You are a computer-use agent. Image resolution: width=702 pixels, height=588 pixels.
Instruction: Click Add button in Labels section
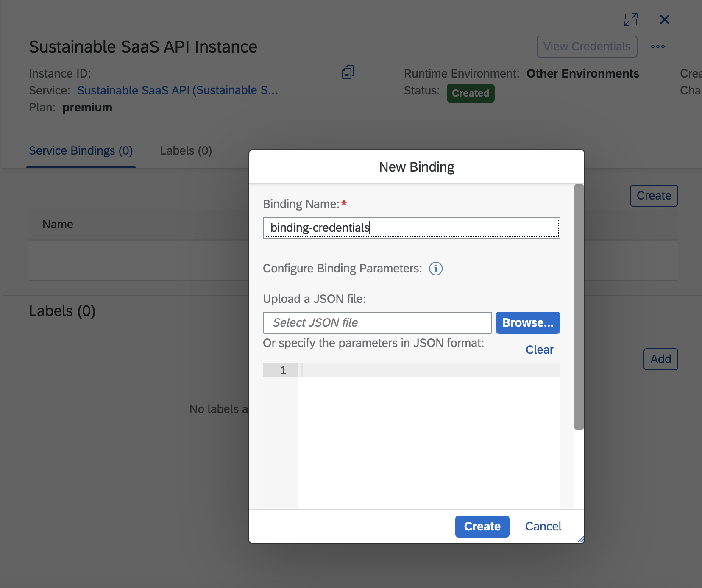click(x=660, y=359)
